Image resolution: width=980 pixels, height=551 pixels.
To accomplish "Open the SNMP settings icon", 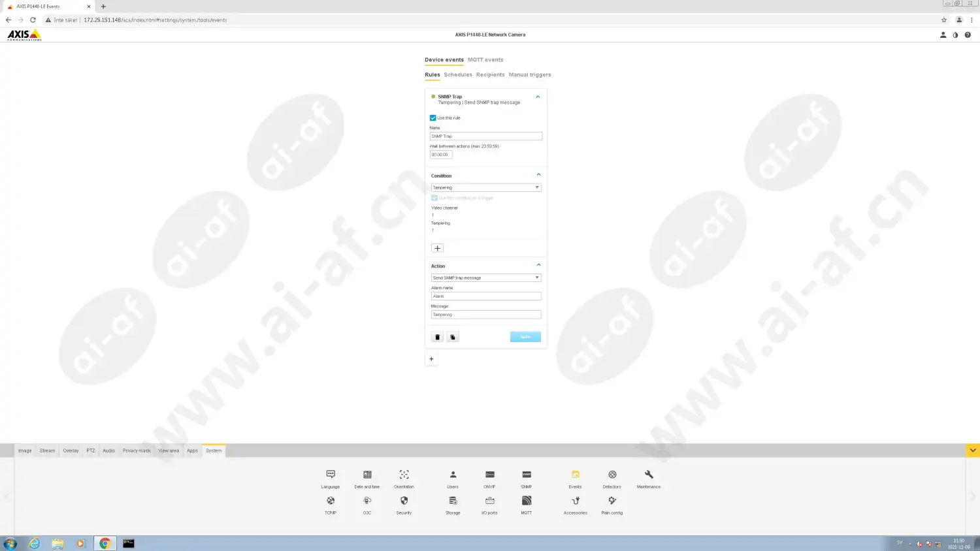I will pos(527,475).
